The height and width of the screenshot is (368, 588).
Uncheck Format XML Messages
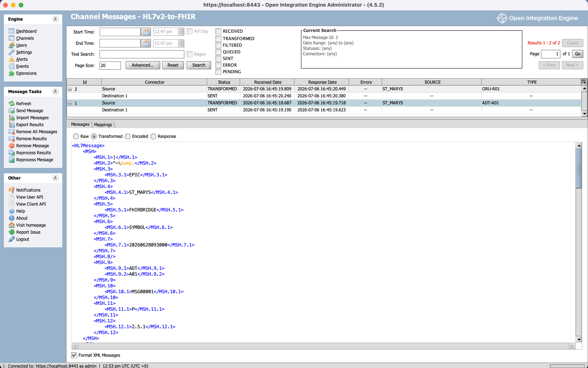click(74, 355)
